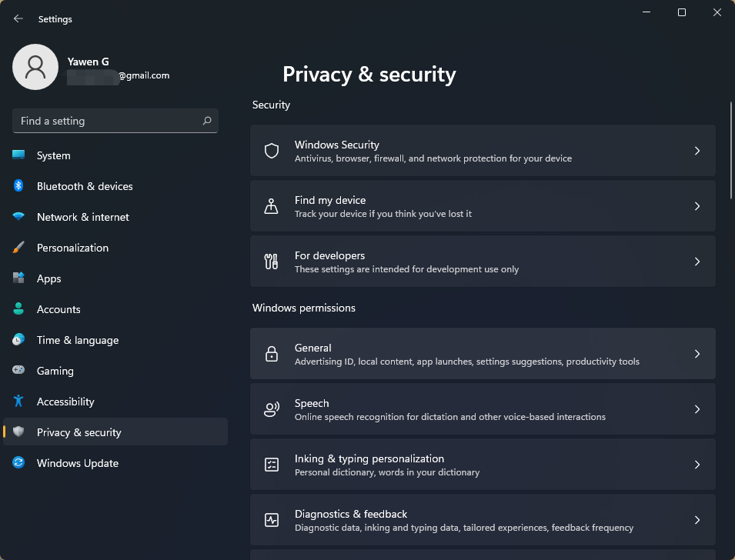Click the For developers chevron arrow

pos(697,262)
